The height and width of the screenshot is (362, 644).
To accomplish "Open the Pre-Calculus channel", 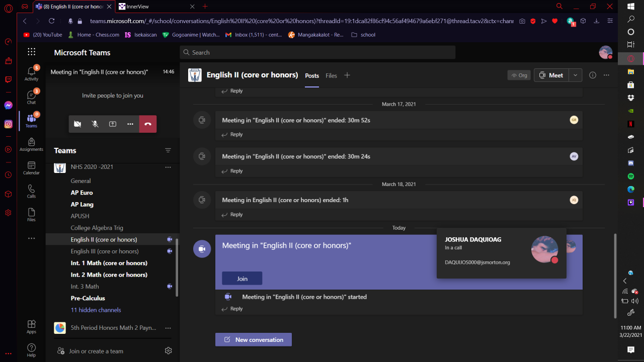I will tap(88, 298).
